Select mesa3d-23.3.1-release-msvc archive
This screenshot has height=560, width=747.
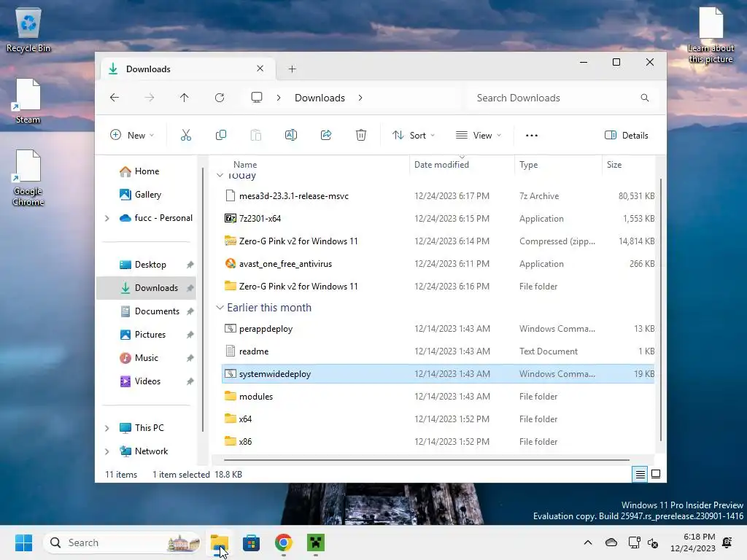coord(438,196)
